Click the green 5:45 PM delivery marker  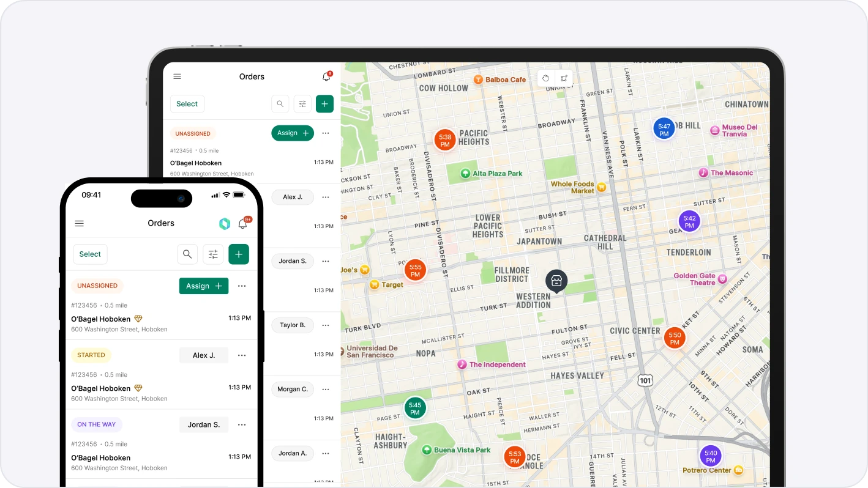click(415, 409)
